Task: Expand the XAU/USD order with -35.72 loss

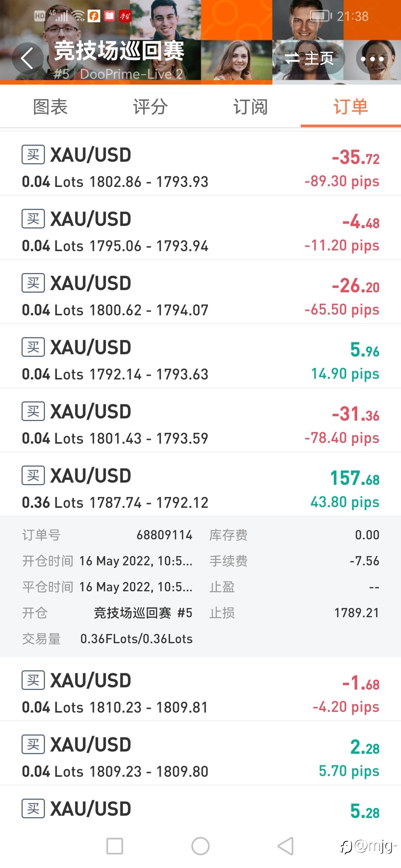Action: click(x=200, y=163)
